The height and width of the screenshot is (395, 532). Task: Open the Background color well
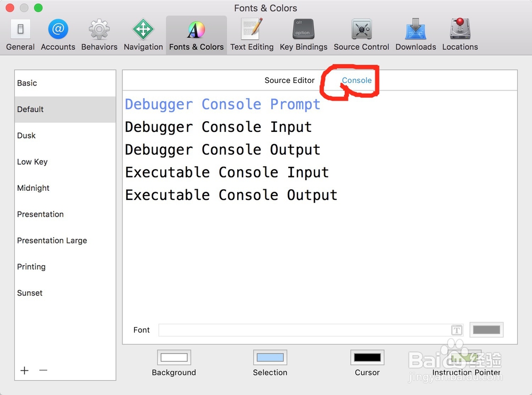174,357
